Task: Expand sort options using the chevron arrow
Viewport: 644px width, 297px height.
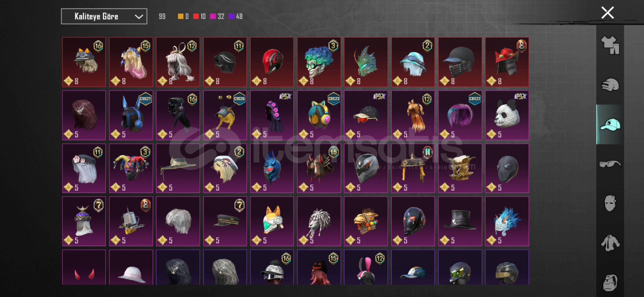Action: pyautogui.click(x=139, y=16)
